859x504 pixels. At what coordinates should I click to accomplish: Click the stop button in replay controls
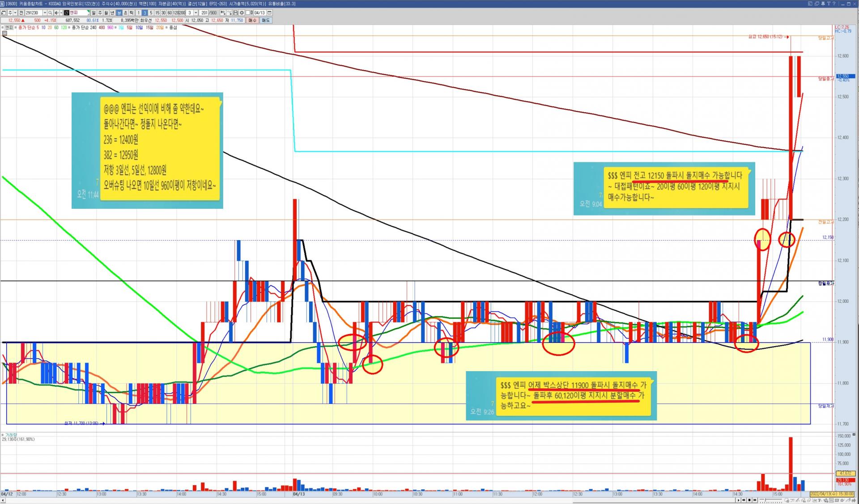(749, 500)
